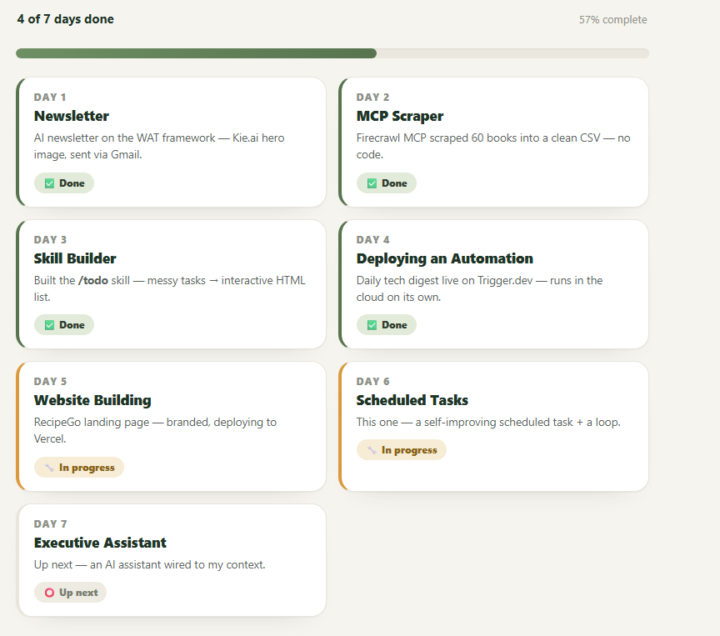
Task: Click the green progress bar fill
Action: pyautogui.click(x=196, y=53)
